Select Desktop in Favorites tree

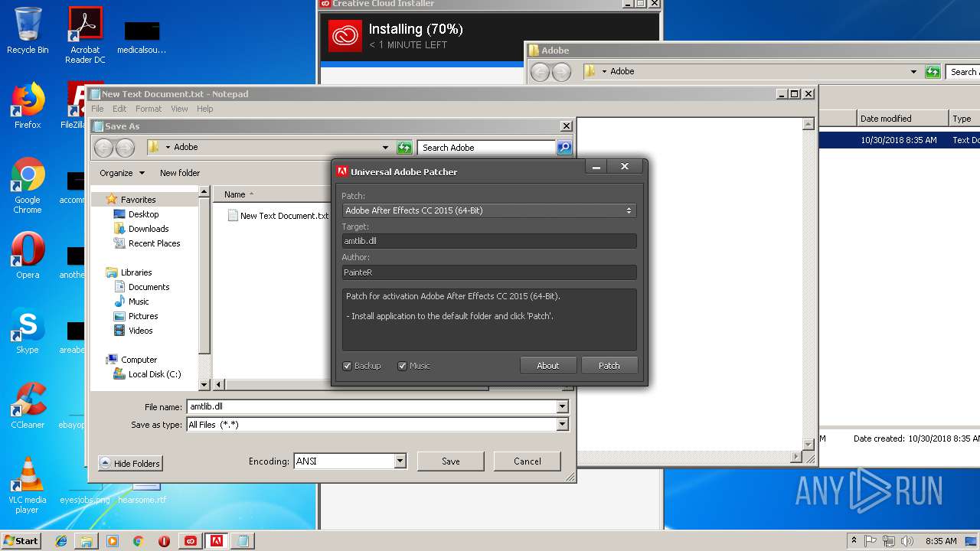tap(143, 214)
